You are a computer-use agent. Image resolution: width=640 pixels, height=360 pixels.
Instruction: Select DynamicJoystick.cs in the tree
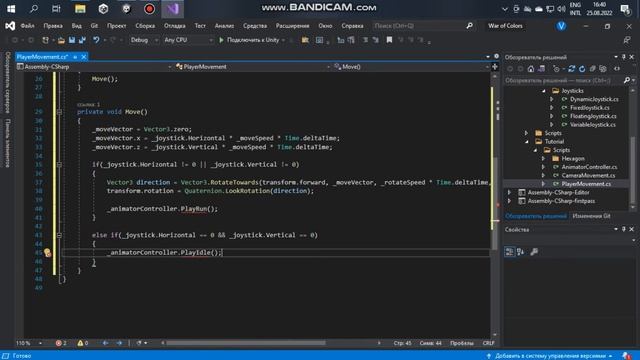pos(594,99)
